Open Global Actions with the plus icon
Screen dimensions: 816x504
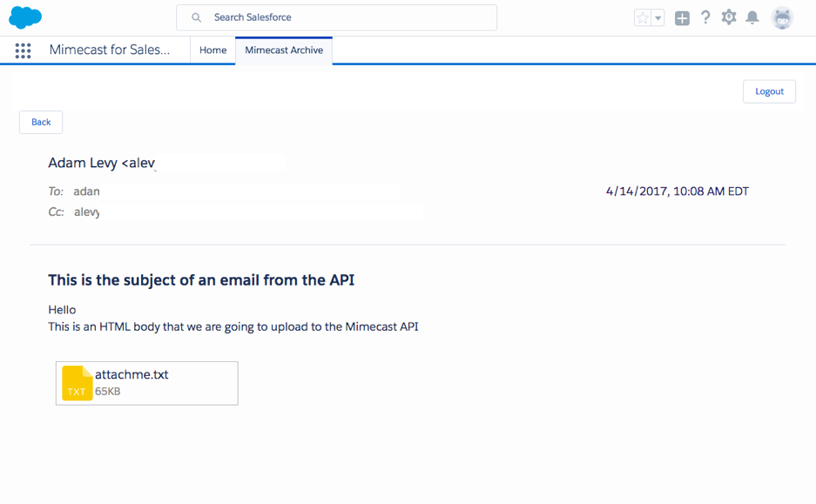(x=682, y=17)
